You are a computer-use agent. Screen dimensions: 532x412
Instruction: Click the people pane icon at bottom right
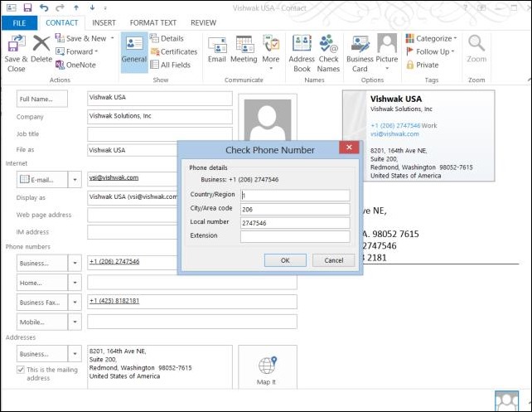506,401
